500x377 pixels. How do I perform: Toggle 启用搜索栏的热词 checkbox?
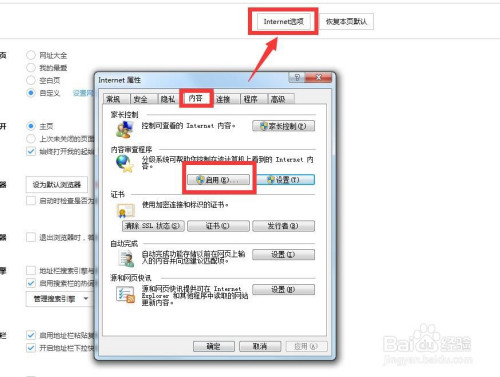[31, 283]
